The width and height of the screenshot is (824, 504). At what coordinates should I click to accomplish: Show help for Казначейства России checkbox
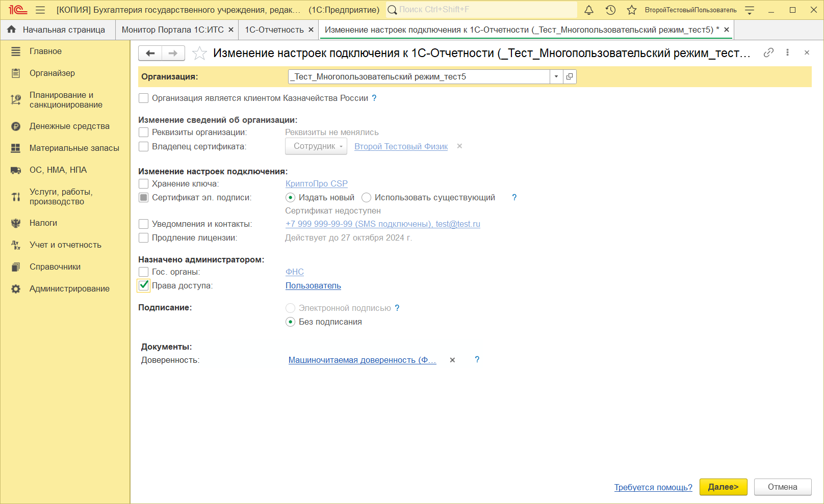pyautogui.click(x=374, y=98)
